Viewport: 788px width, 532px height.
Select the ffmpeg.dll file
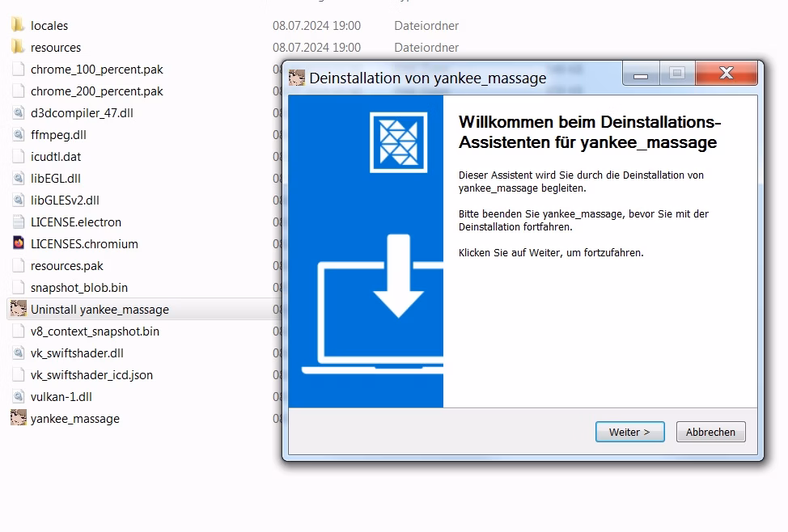click(x=58, y=135)
